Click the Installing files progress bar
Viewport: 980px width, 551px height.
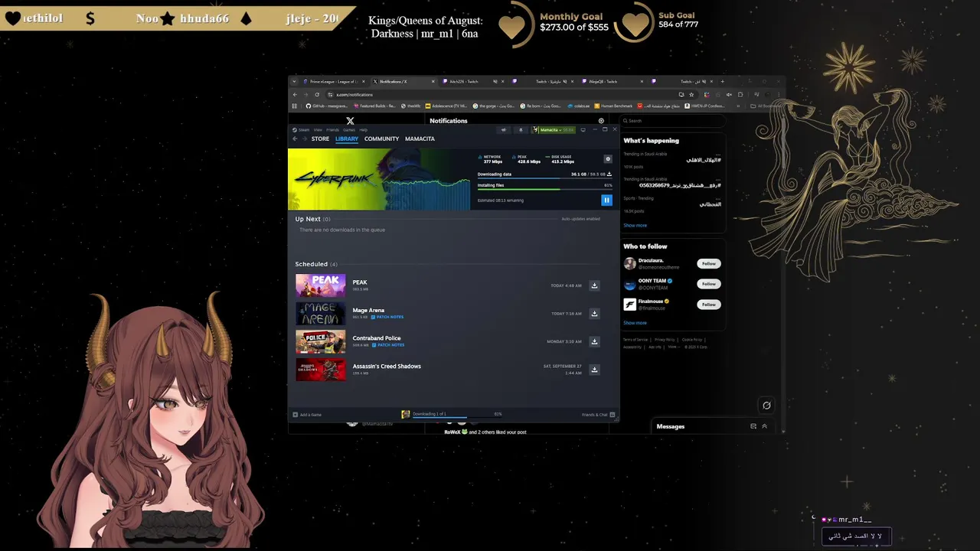(x=544, y=189)
